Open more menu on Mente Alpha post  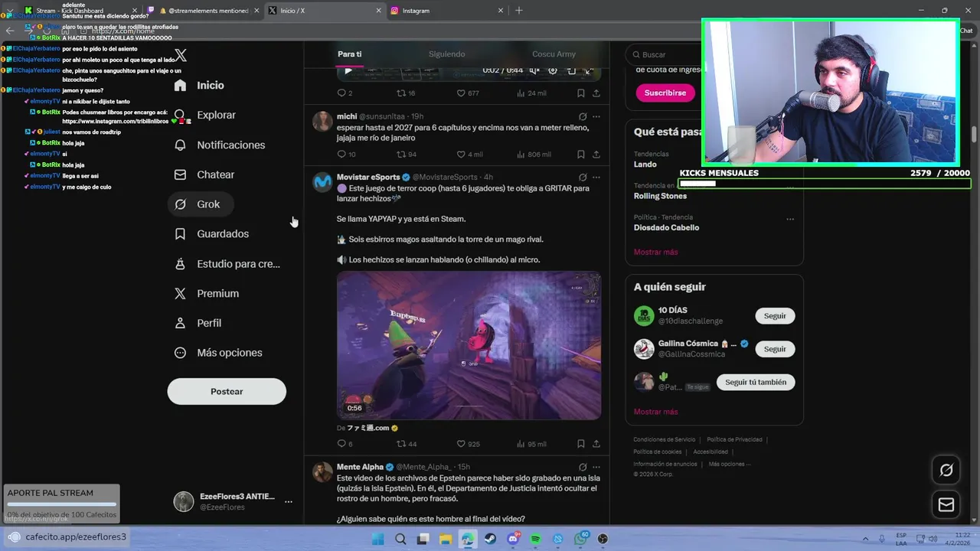[596, 467]
